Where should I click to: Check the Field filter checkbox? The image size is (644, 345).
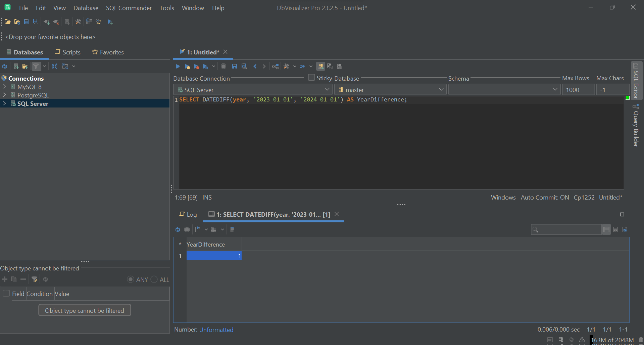6,293
